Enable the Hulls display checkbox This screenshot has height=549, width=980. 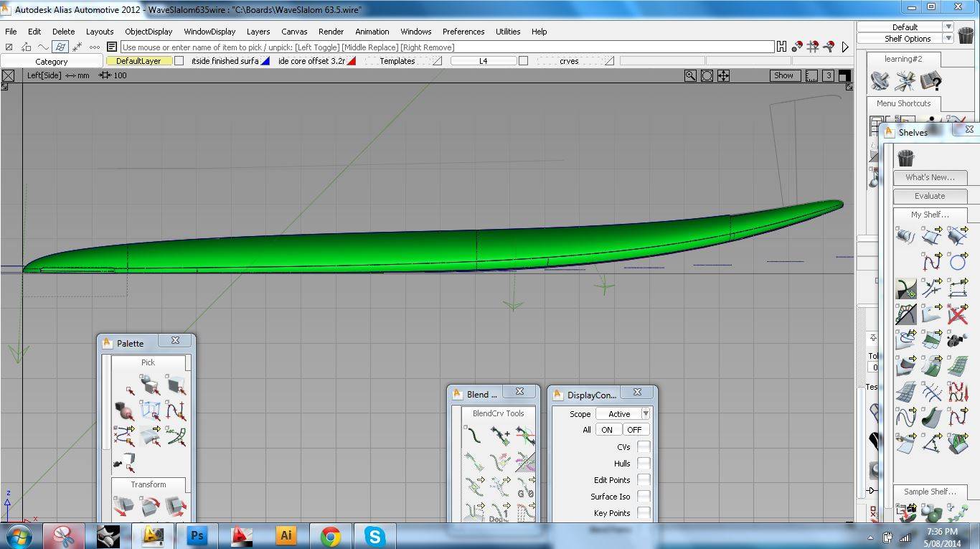pos(644,464)
